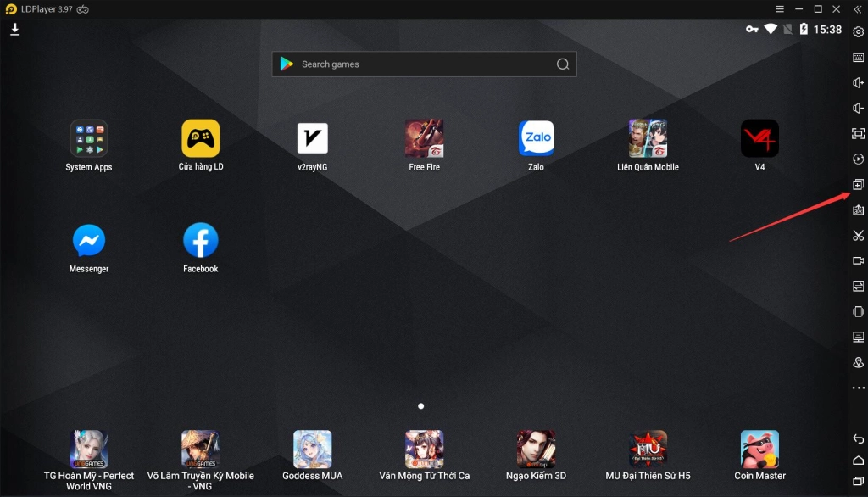Click volume down icon in sidebar
The height and width of the screenshot is (497, 868).
[x=858, y=109]
